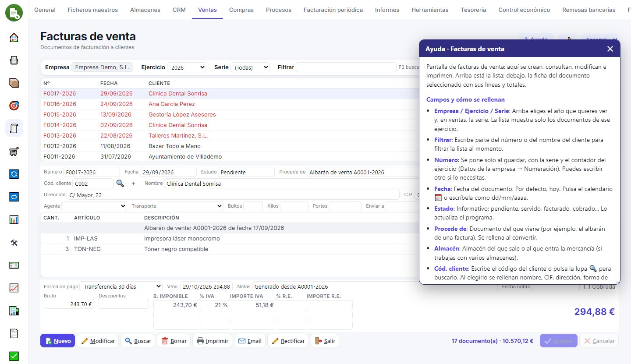Click the banknote treasury sidebar icon

pos(14,265)
